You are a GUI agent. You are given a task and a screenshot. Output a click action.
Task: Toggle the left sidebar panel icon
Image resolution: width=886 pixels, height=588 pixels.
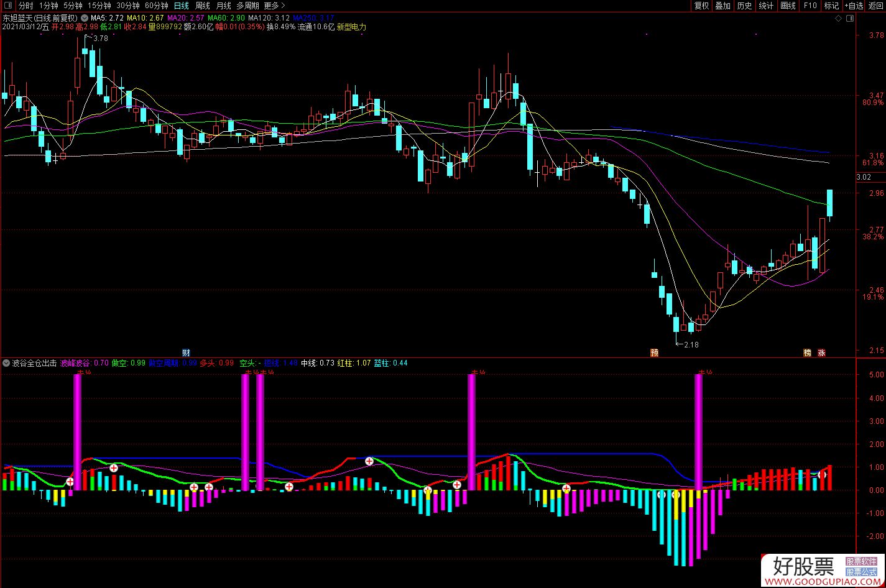click(7, 6)
